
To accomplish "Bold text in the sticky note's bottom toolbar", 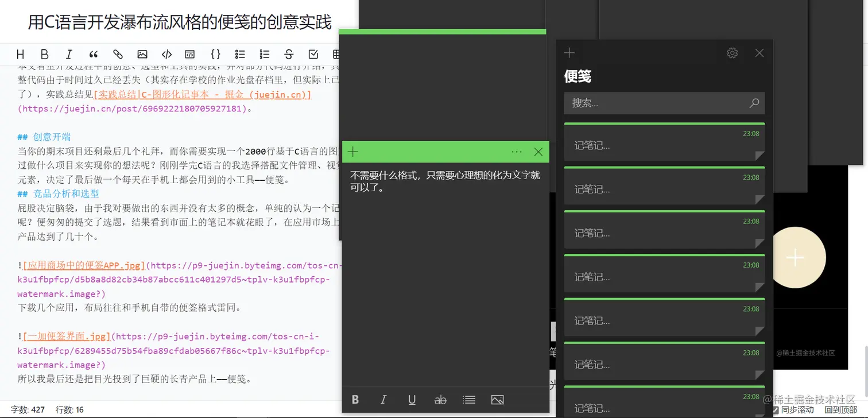I will [355, 400].
